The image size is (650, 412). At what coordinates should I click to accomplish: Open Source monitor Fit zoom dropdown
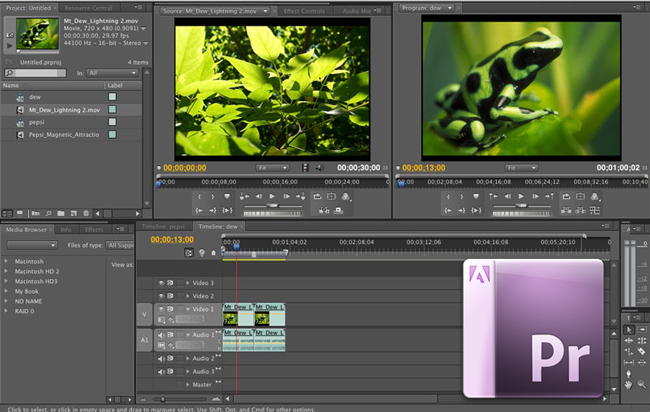pos(272,168)
